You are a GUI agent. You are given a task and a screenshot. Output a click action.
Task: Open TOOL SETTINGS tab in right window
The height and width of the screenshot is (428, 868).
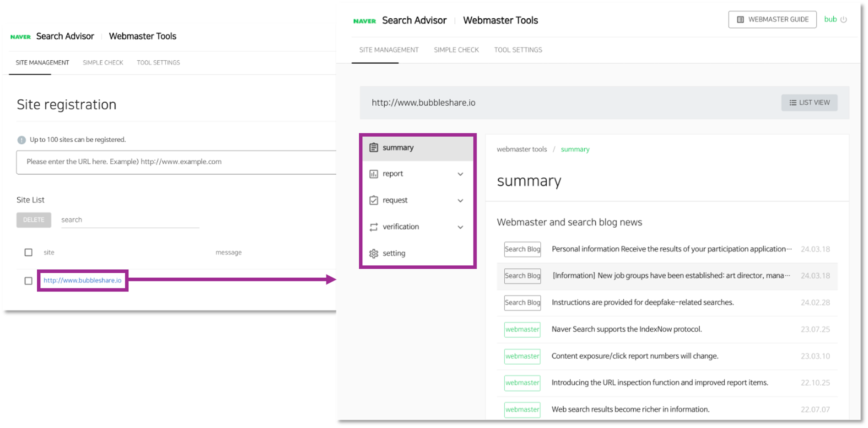coord(518,50)
